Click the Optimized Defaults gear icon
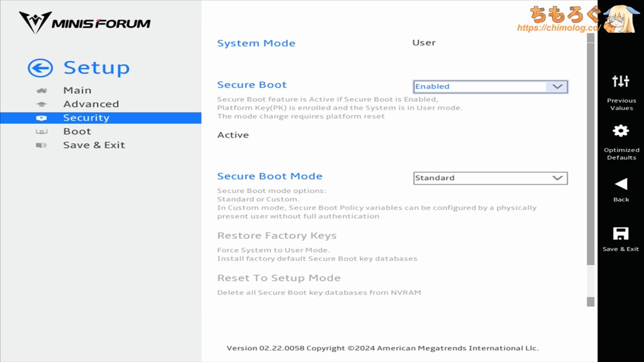Screen dimensions: 644x362 pyautogui.click(x=621, y=131)
